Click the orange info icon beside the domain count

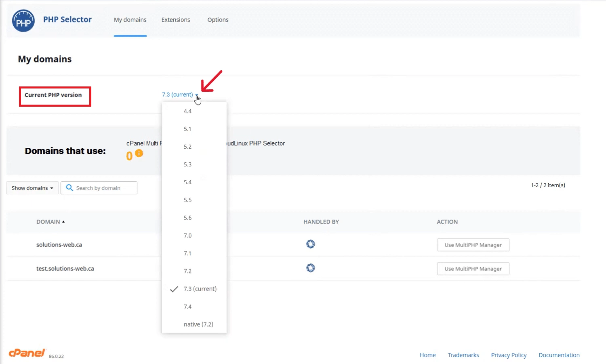coord(139,154)
